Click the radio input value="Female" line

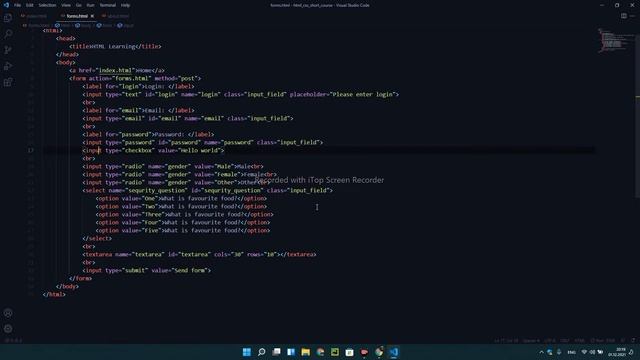tap(180, 175)
